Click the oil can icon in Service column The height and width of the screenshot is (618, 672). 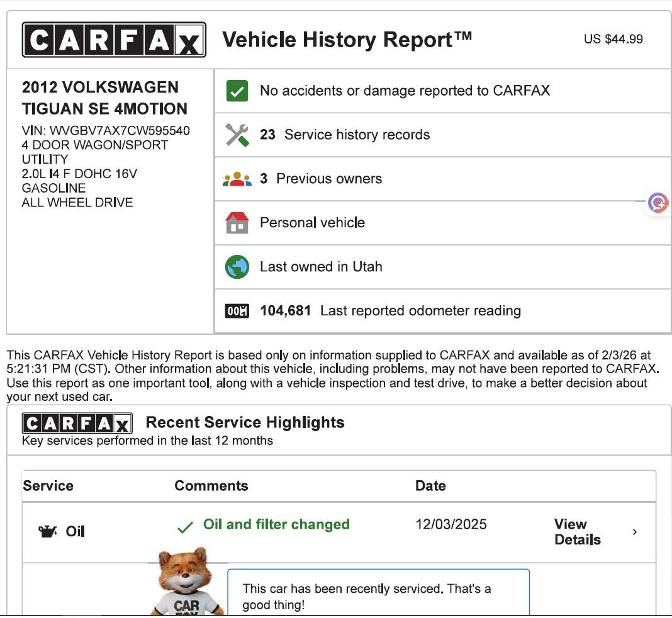47,532
